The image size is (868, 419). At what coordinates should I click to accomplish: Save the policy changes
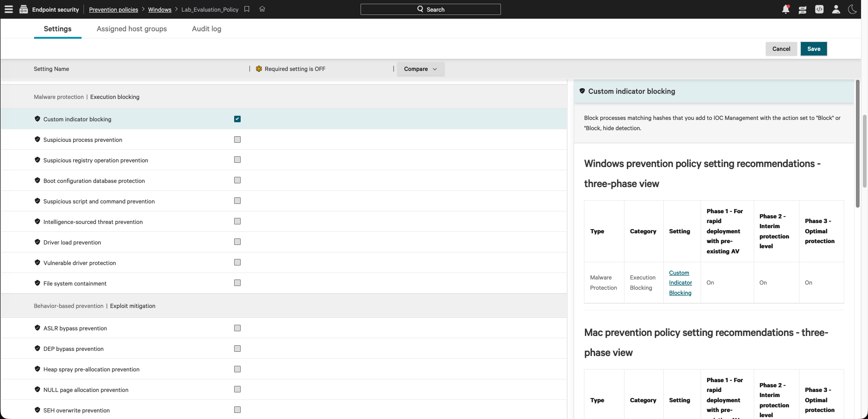point(814,49)
